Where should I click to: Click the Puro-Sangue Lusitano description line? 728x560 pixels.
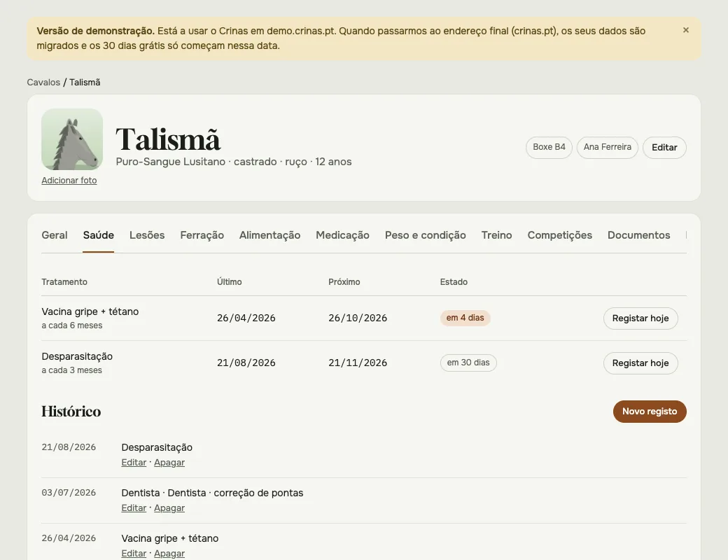pos(234,162)
